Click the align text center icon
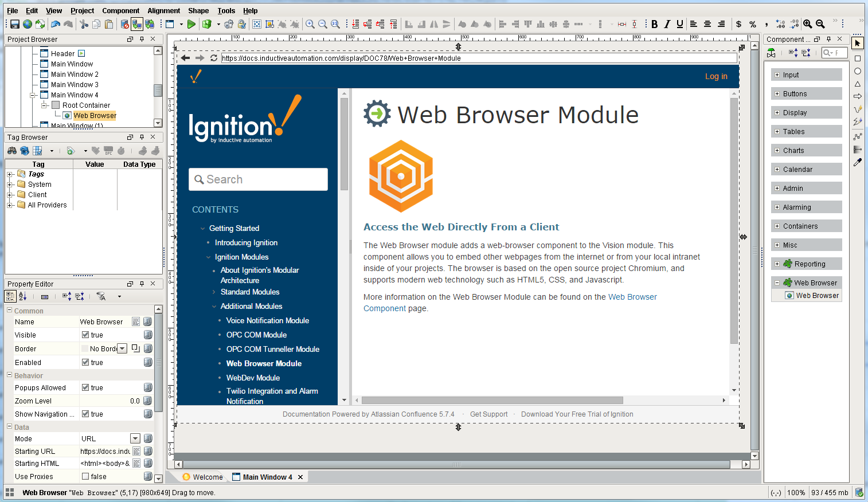 pyautogui.click(x=707, y=24)
